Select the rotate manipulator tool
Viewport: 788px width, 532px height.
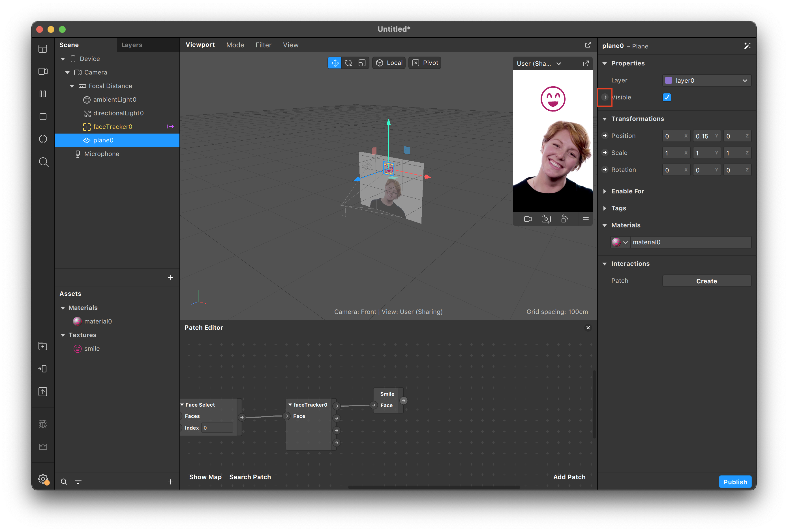[x=348, y=63]
